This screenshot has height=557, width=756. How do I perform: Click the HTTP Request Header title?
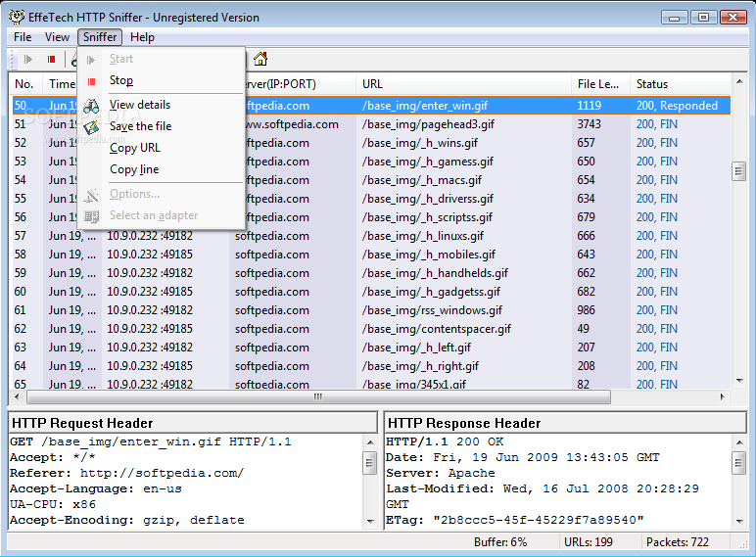coord(82,423)
